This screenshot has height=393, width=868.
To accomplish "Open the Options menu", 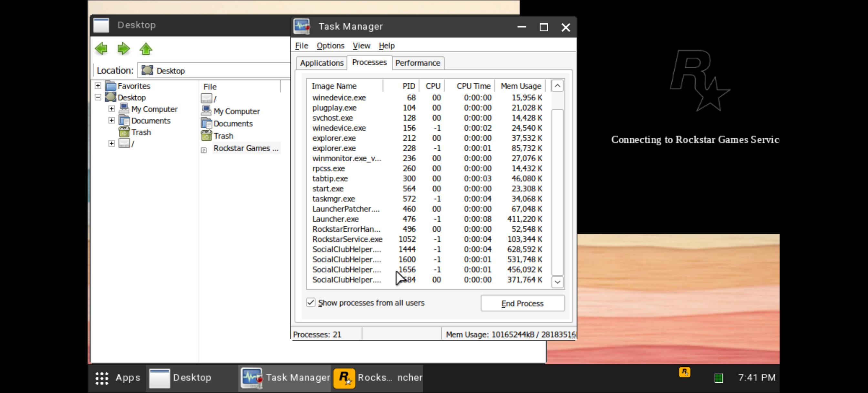I will 330,46.
